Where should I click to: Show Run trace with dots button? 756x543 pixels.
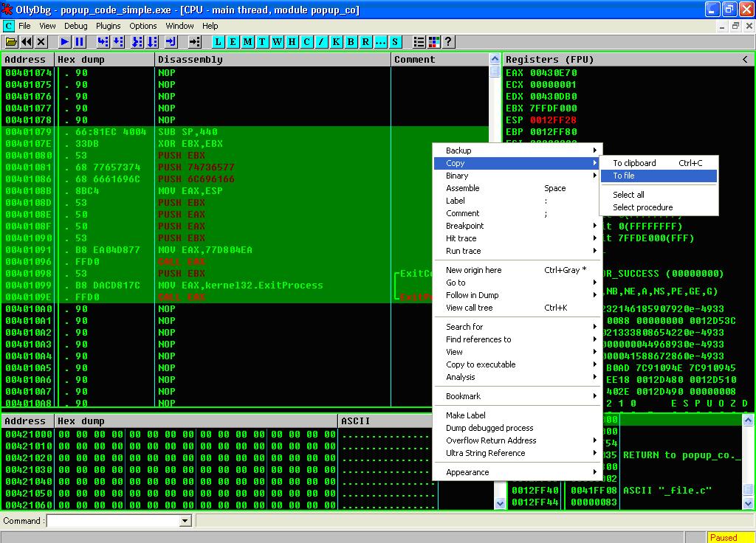pyautogui.click(x=380, y=42)
